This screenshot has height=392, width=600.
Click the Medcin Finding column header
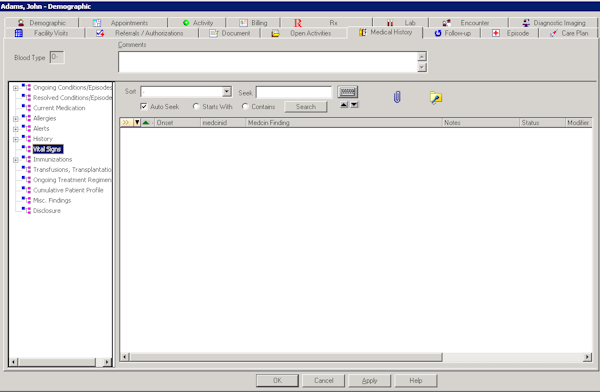344,122
